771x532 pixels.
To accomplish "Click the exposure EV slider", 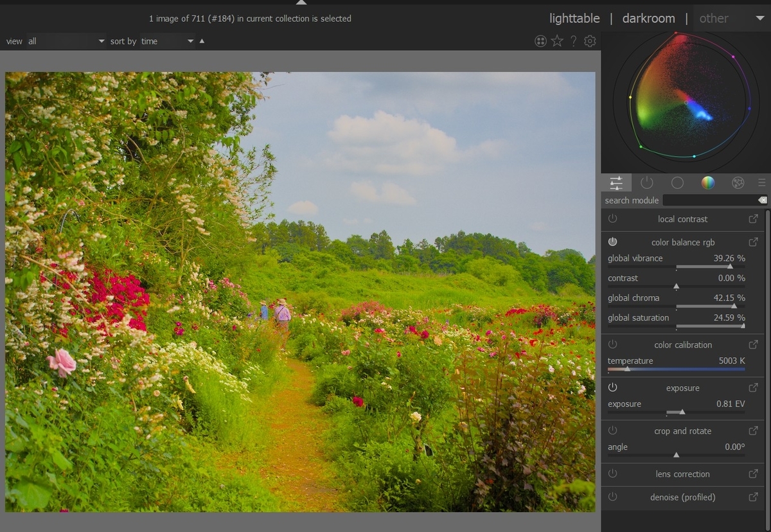I will (x=677, y=412).
